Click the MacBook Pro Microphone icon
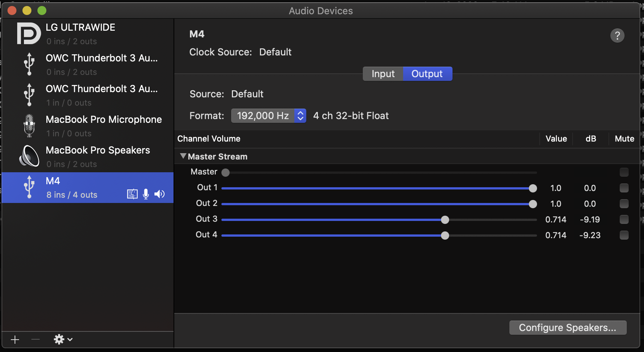Image resolution: width=644 pixels, height=352 pixels. [x=29, y=125]
